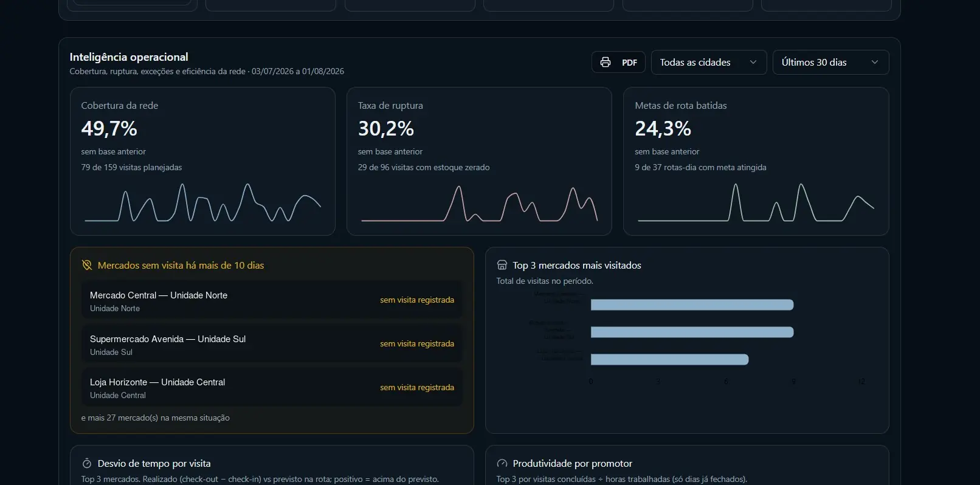Click sem visita registrada on Supermercado Avenida row
The height and width of the screenshot is (485, 980).
coord(417,344)
